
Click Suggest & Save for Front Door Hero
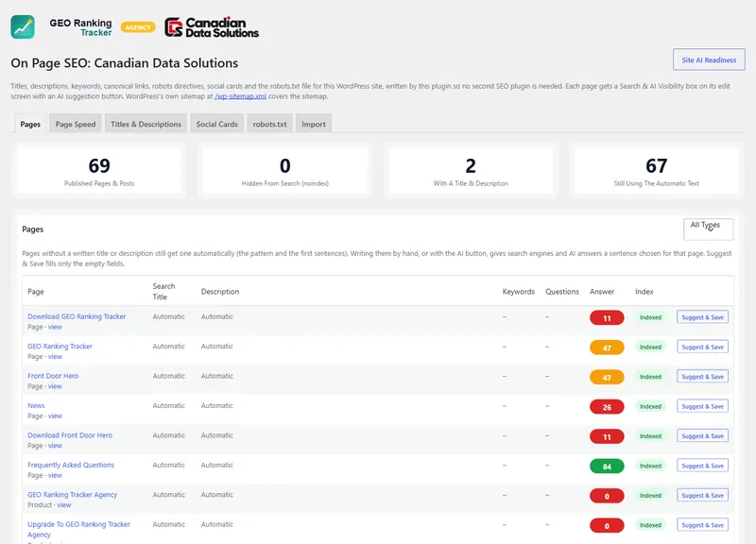(702, 376)
